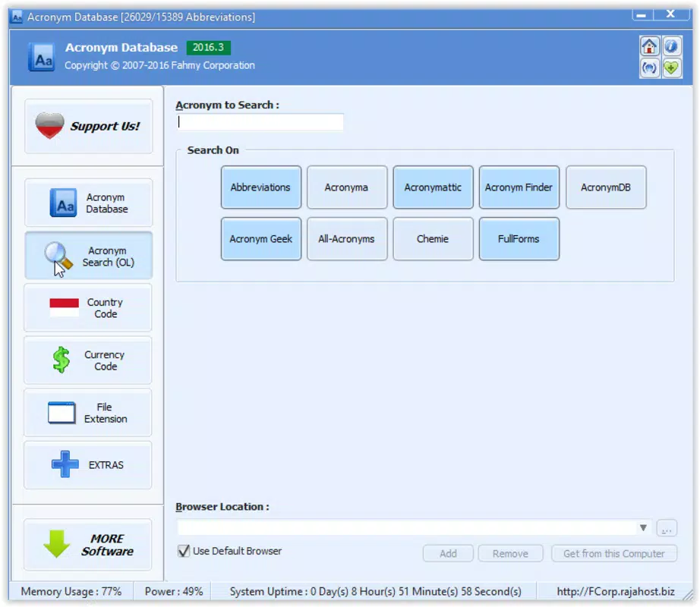
Task: Toggle the AcronymDB search site
Action: click(606, 187)
